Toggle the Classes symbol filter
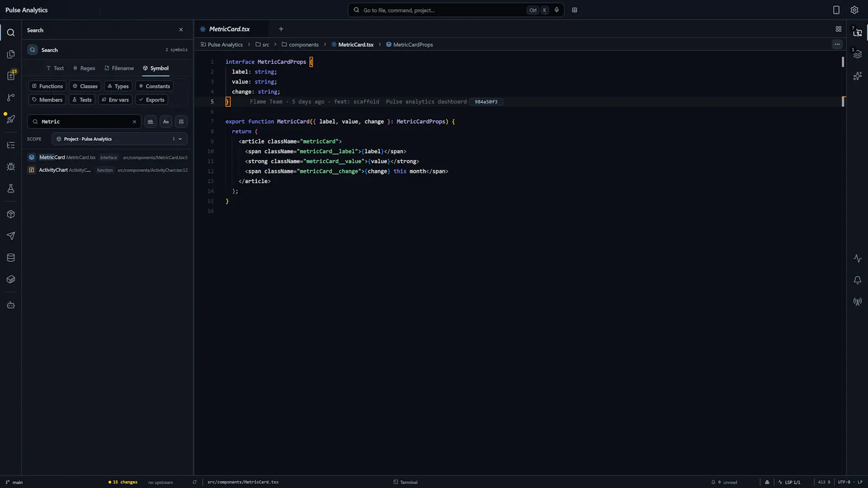This screenshot has height=488, width=868. 85,86
